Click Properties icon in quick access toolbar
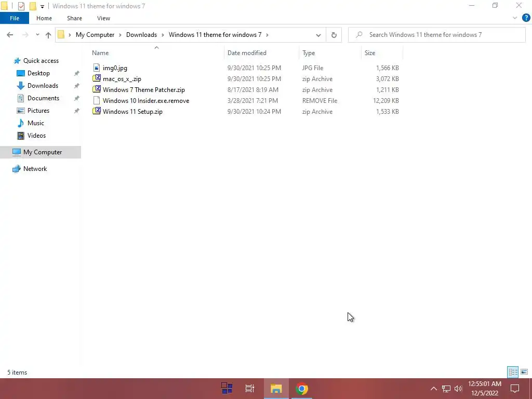The width and height of the screenshot is (532, 399). [21, 6]
